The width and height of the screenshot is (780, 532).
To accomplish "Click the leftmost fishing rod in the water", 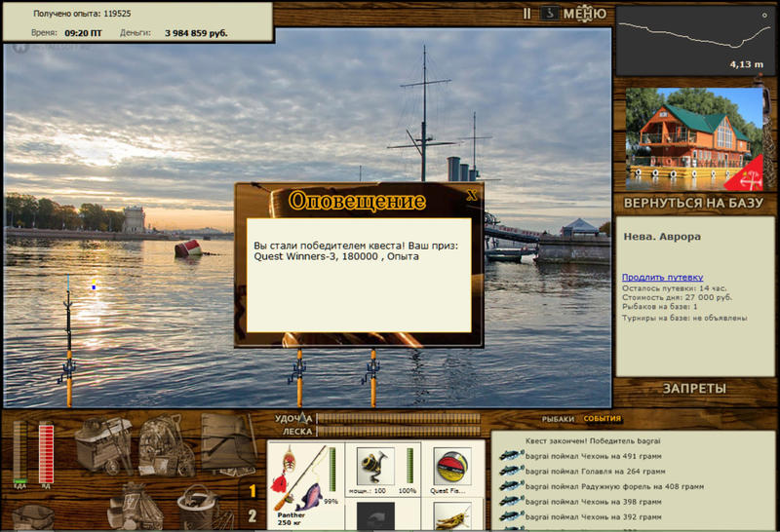I will click(x=68, y=341).
